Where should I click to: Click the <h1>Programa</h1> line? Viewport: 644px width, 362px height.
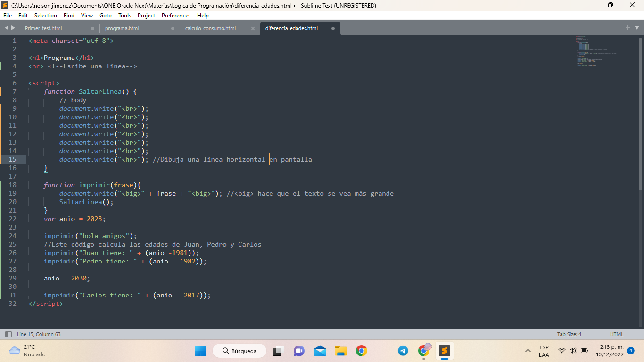(61, 58)
